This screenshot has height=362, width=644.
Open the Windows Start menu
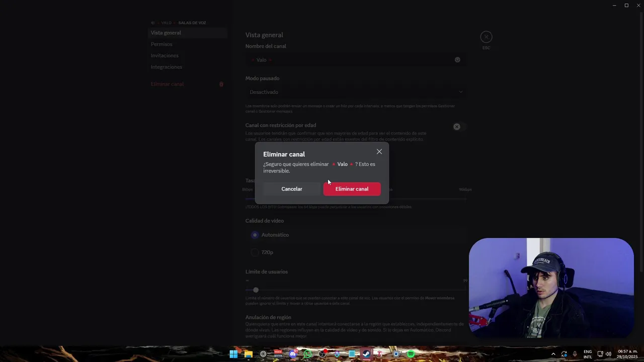[233, 354]
